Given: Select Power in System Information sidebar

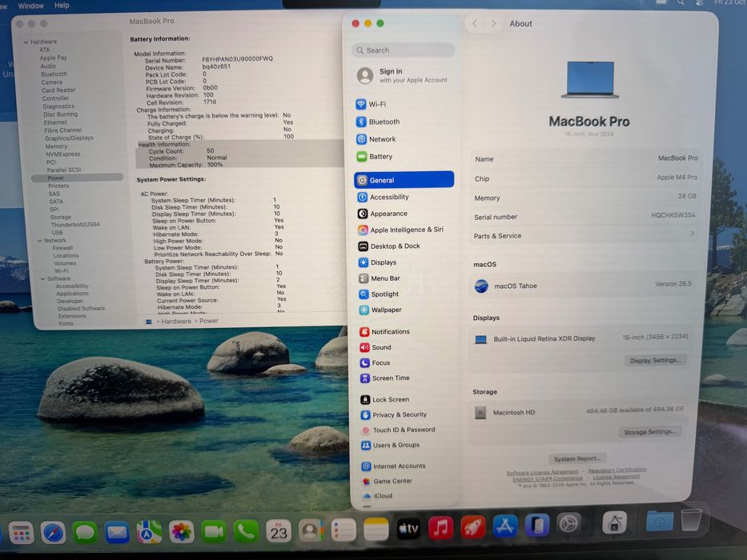Looking at the screenshot, I should (x=77, y=178).
